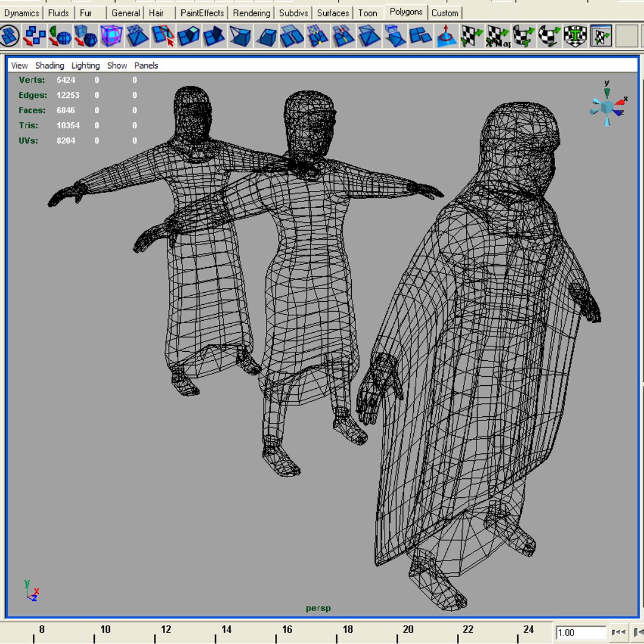This screenshot has height=644, width=644.
Task: Open the Subdivs shelf tab
Action: [x=293, y=13]
